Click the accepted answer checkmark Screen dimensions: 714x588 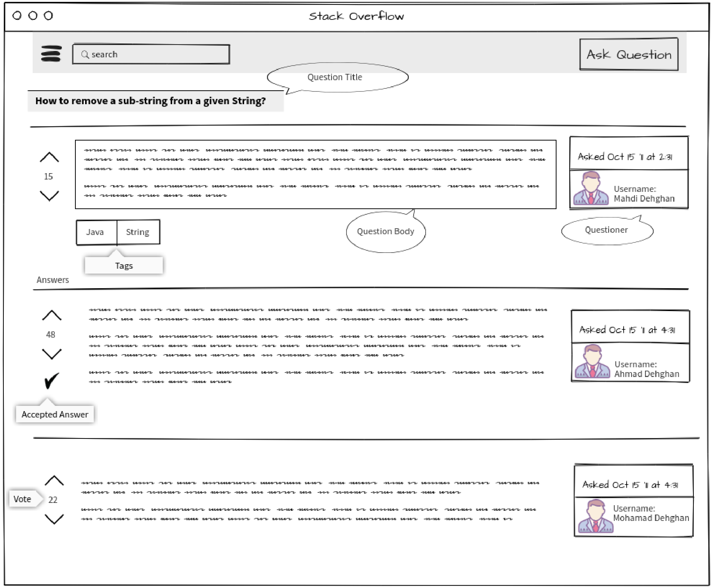coord(52,381)
